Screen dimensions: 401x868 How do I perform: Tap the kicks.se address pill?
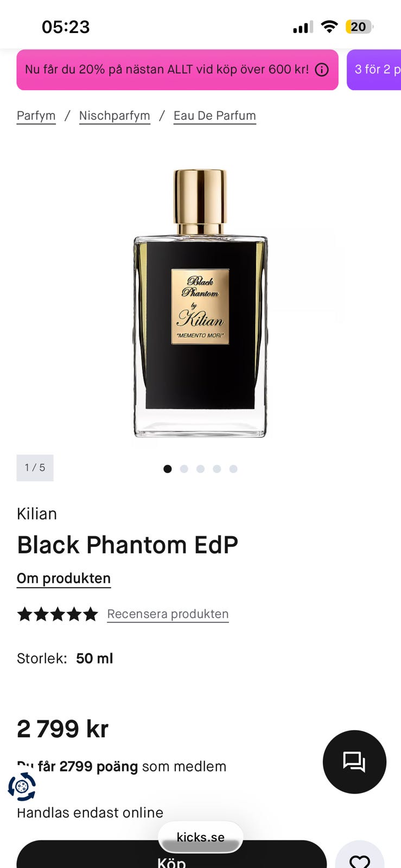[x=200, y=837]
